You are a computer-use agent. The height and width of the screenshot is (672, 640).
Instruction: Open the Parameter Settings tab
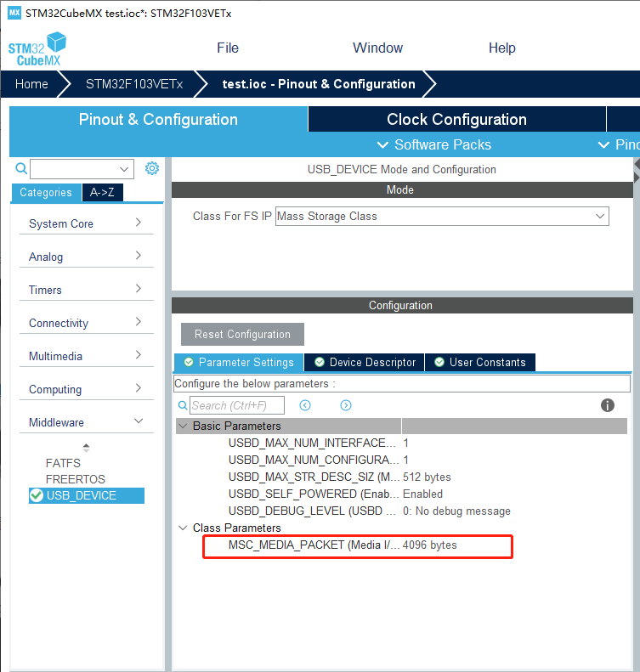click(x=239, y=362)
